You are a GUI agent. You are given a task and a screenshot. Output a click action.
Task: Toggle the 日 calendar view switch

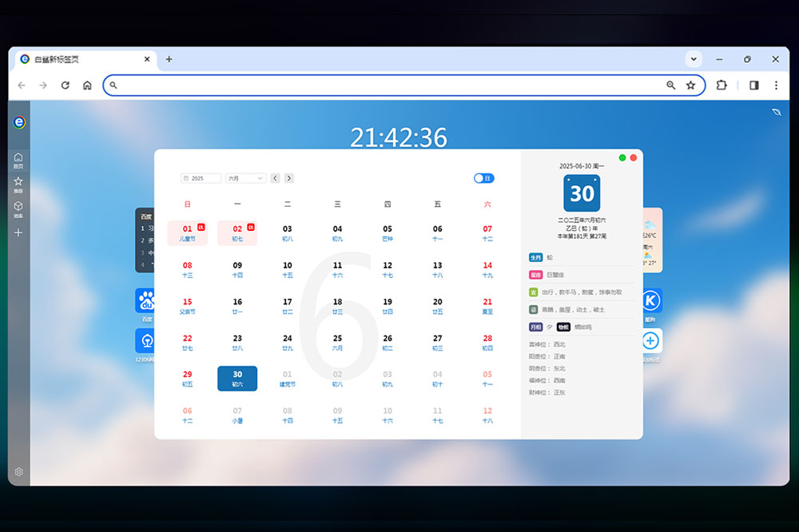tap(483, 178)
